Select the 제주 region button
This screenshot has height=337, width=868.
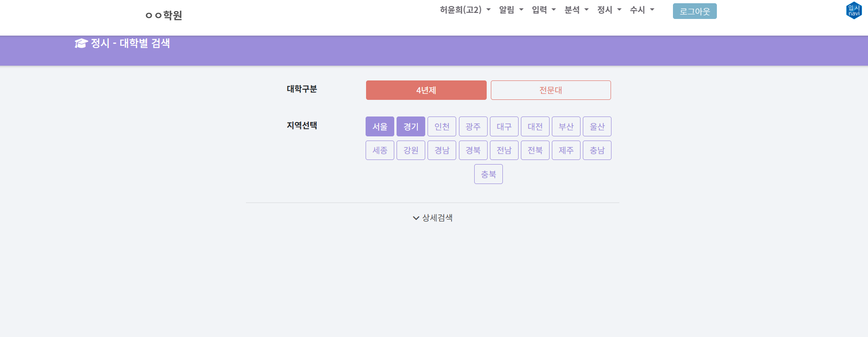click(566, 150)
